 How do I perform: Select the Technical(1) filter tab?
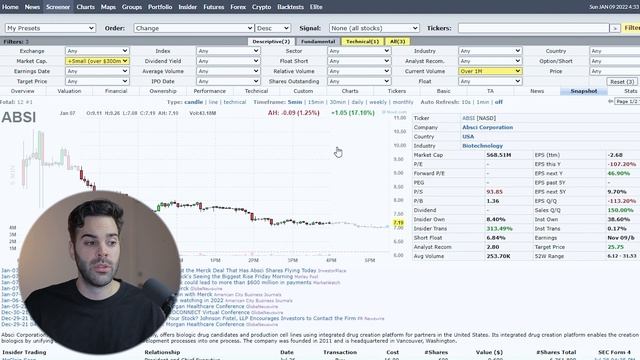[362, 42]
